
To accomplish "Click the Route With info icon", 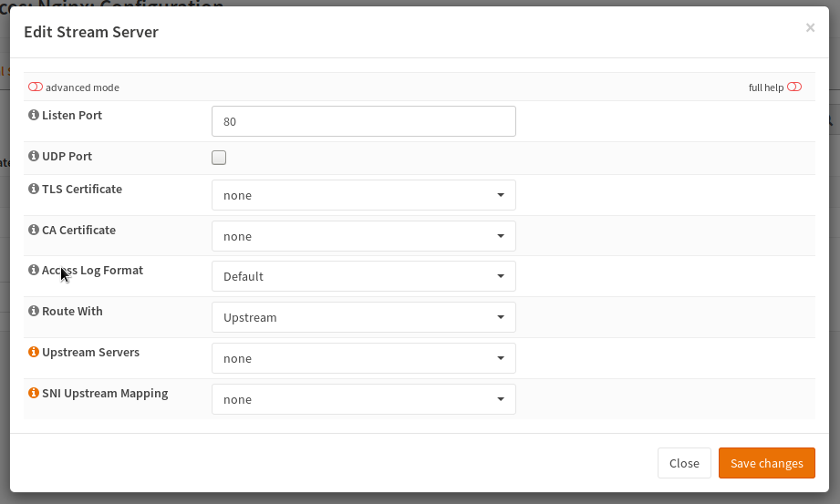I will click(34, 312).
